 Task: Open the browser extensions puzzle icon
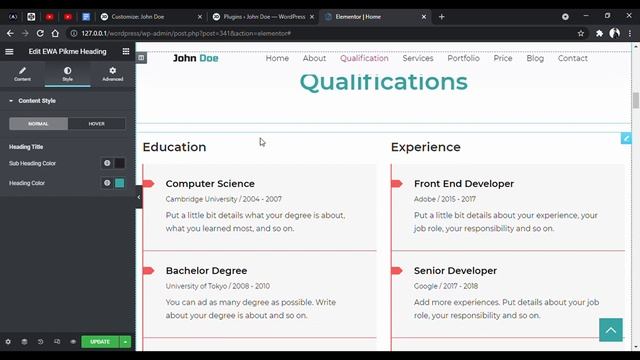tap(599, 33)
